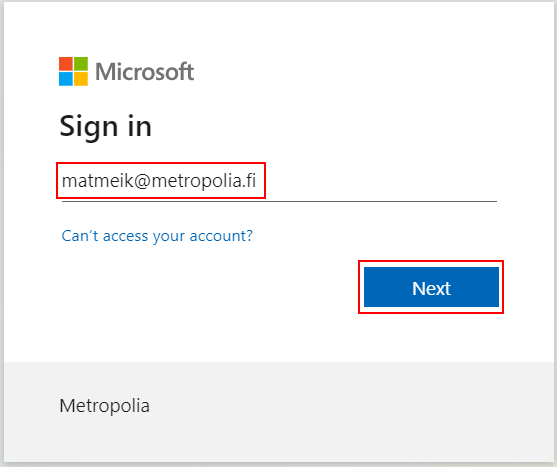Click the blue Next button
557x467 pixels.
coord(431,287)
